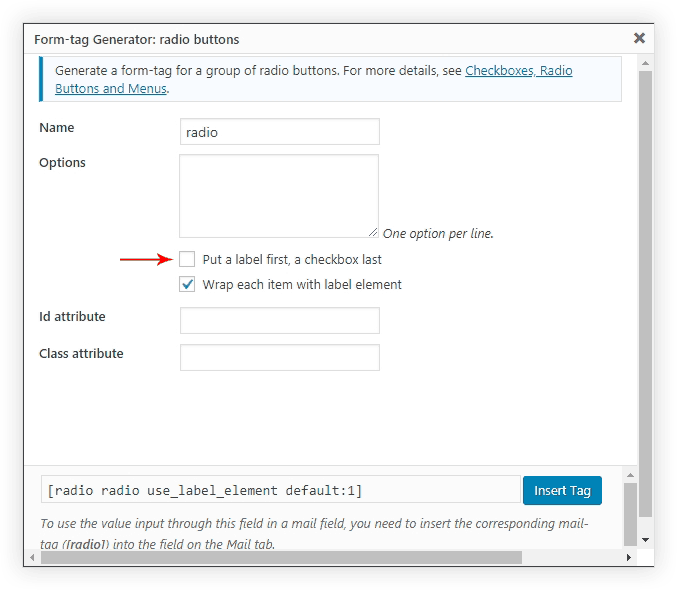Image resolution: width=677 pixels, height=590 pixels.
Task: Select the generated radio form-tag code field
Action: (x=280, y=490)
